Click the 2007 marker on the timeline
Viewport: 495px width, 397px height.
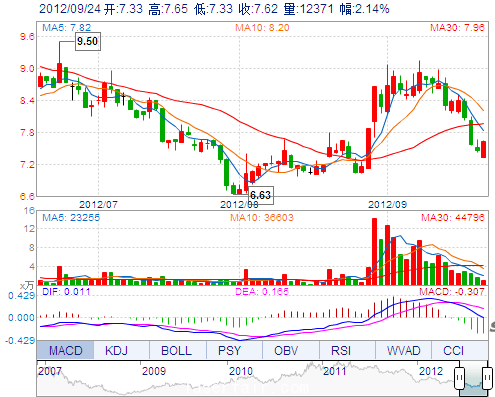(50, 371)
